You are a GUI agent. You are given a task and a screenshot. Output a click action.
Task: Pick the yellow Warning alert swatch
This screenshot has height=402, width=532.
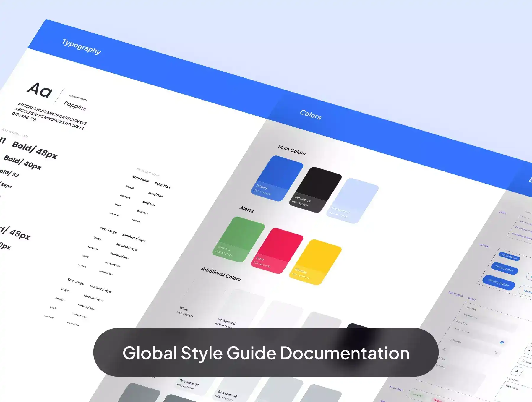(x=315, y=262)
